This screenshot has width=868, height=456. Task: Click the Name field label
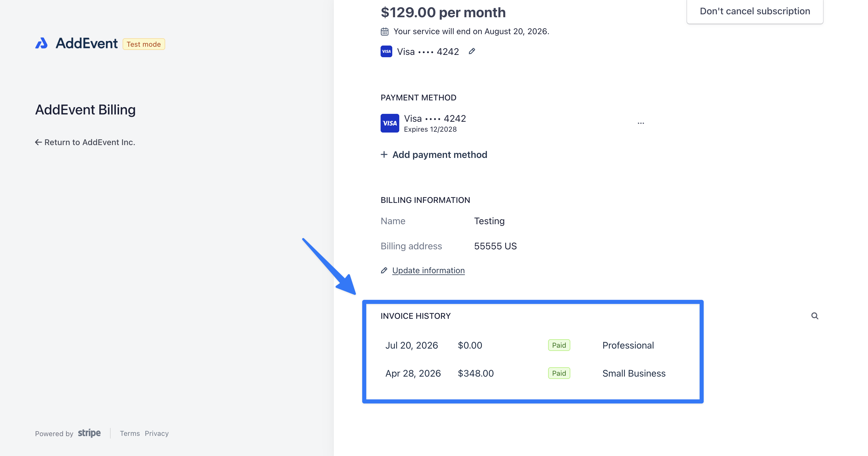coord(393,221)
